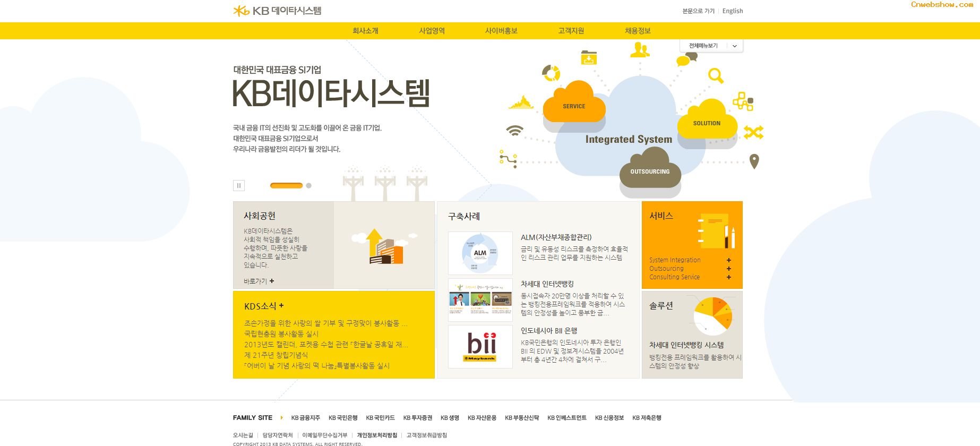Go to KB 부동산신탁 family site
This screenshot has height=446, width=980.
click(x=522, y=418)
